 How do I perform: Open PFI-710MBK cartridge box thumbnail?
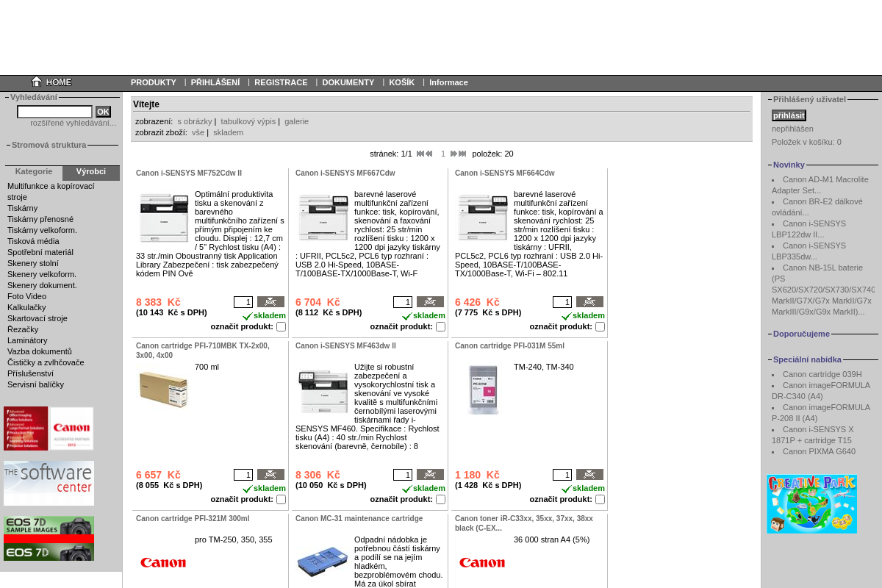(x=164, y=390)
